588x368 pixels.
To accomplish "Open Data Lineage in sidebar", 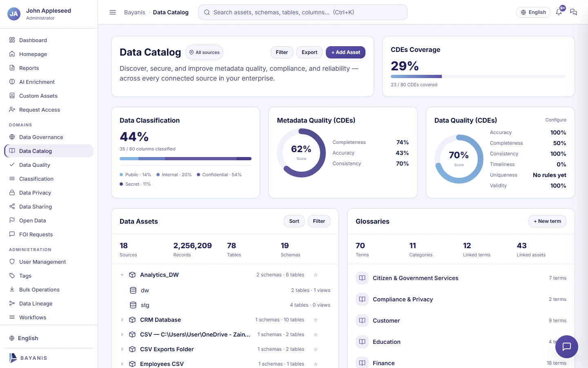I will 49,303.
